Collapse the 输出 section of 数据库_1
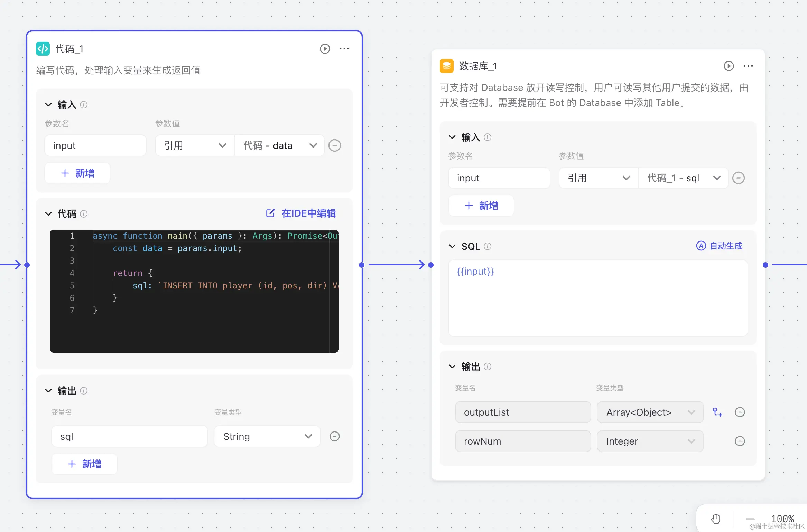Image resolution: width=807 pixels, height=532 pixels. (452, 367)
